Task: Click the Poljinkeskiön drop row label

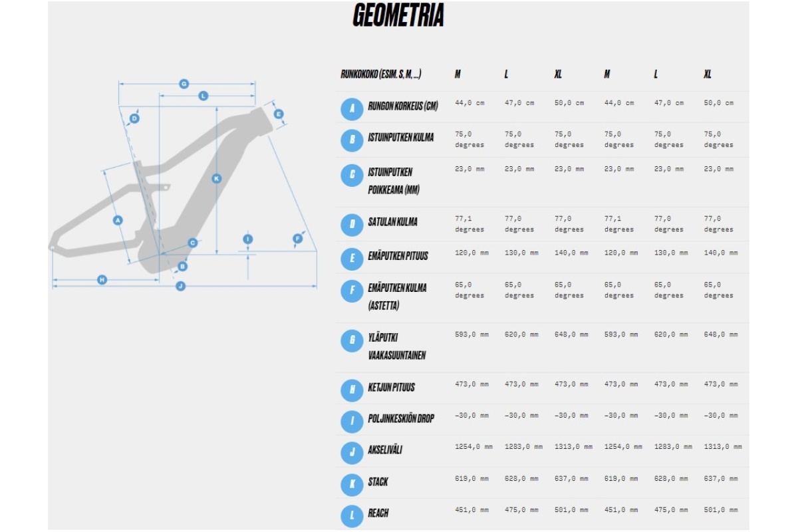Action: pos(401,418)
